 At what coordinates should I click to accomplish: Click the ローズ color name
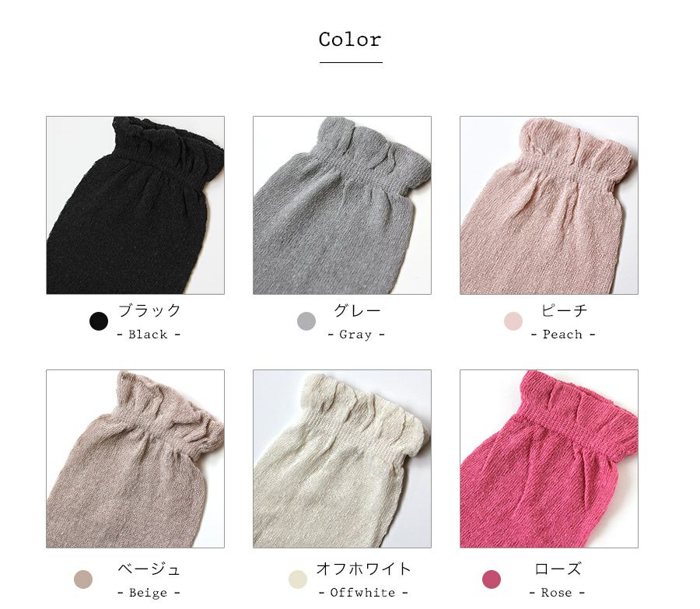[558, 569]
